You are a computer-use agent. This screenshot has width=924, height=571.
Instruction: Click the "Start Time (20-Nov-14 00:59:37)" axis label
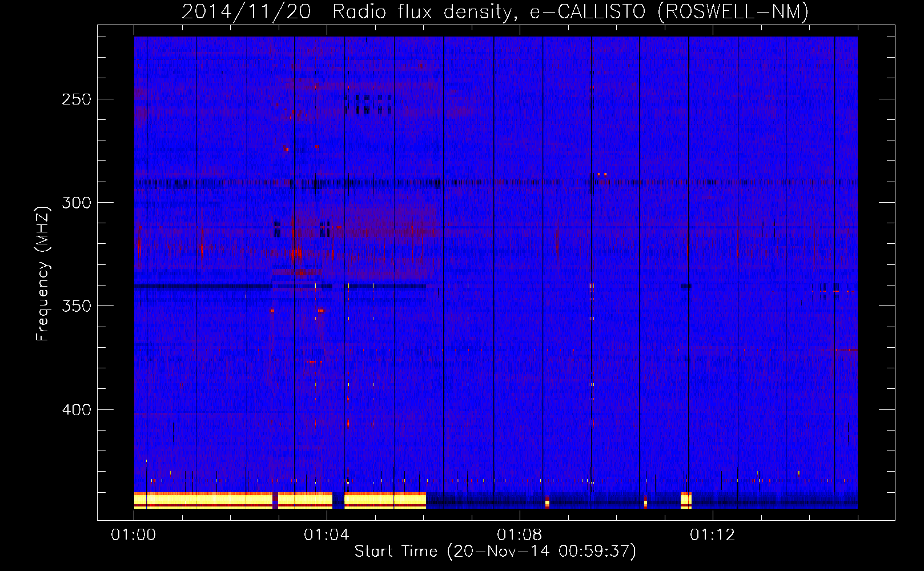495,552
